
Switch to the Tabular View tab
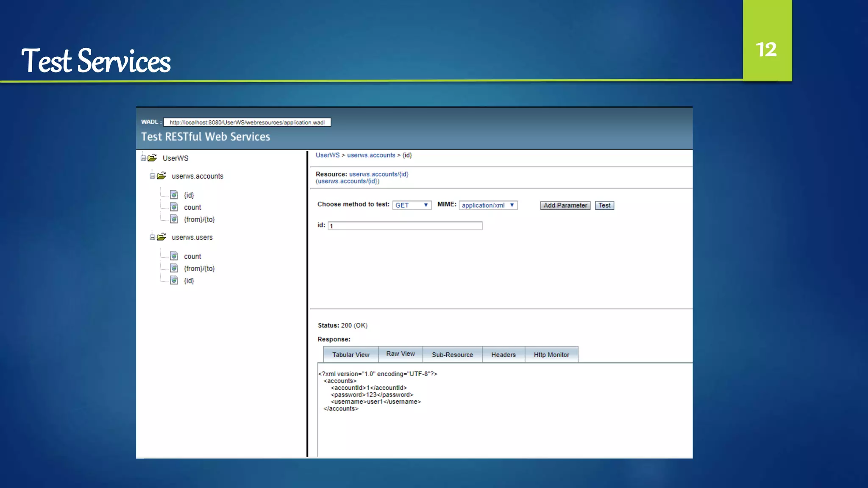[x=351, y=355]
